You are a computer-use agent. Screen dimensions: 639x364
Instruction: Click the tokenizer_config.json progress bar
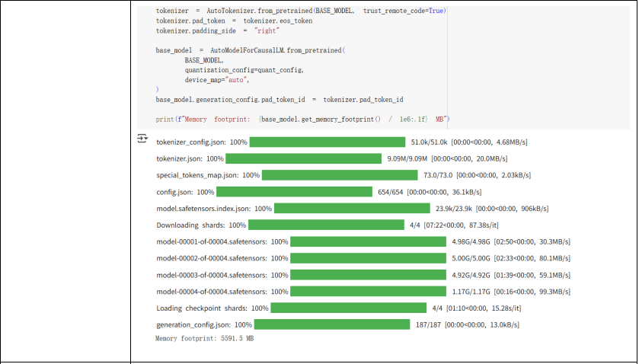click(327, 142)
